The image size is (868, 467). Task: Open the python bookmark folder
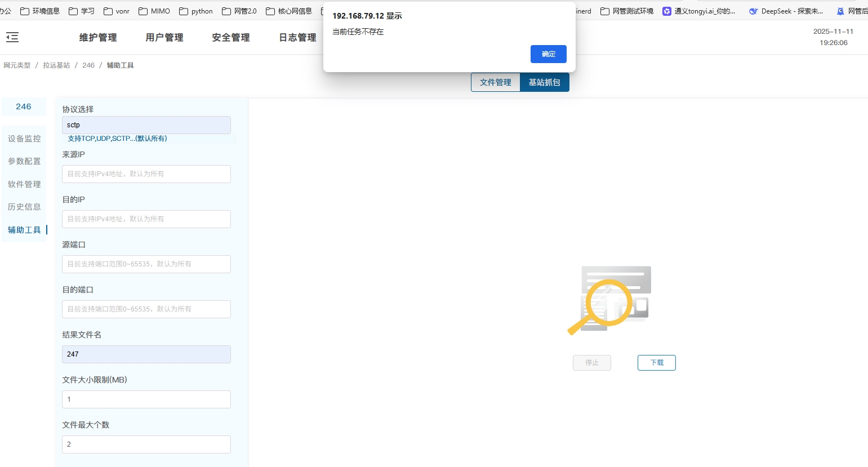(x=196, y=11)
